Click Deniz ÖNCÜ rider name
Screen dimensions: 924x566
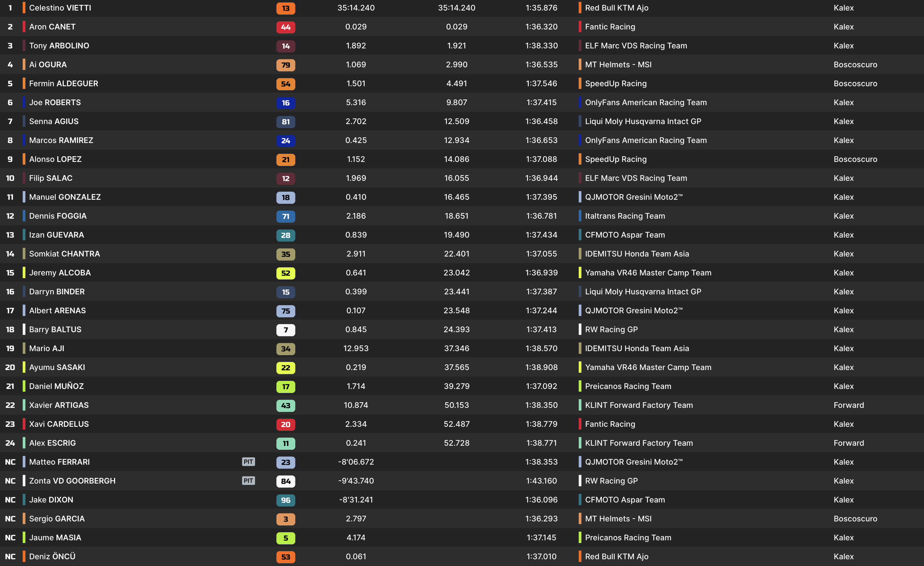[52, 556]
